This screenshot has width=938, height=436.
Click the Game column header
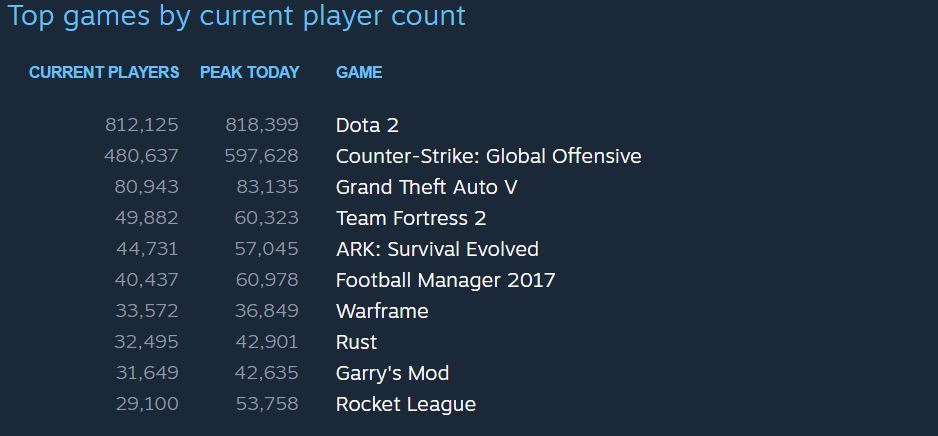358,72
